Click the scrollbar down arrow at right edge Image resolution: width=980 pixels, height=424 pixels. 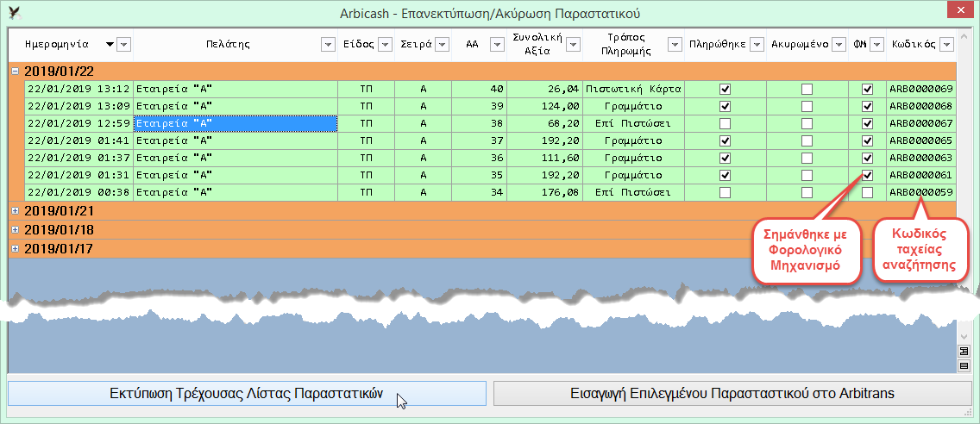[963, 337]
